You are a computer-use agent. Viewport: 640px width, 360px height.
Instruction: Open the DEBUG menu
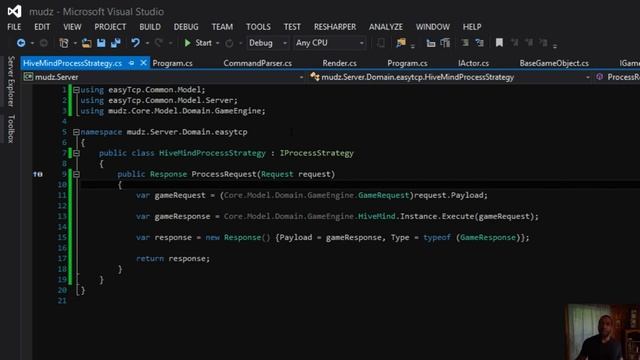[186, 27]
